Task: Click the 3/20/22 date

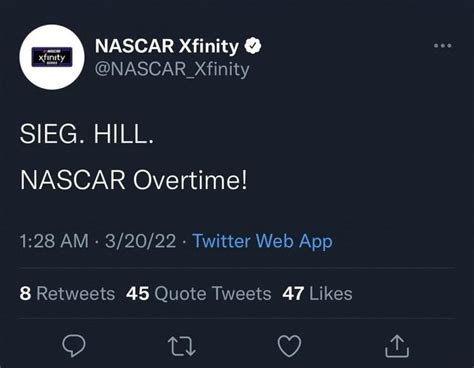Action: click(140, 241)
